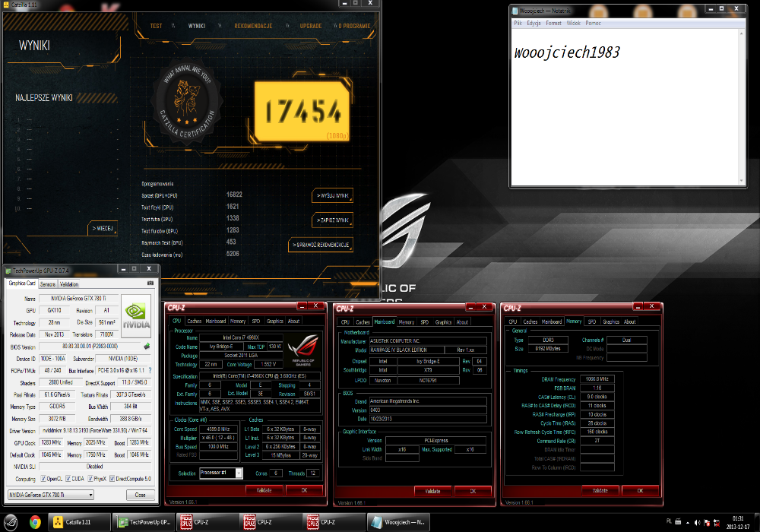This screenshot has width=760, height=532.
Task: Click the GPU-Z screenshot camera icon
Action: point(150,283)
